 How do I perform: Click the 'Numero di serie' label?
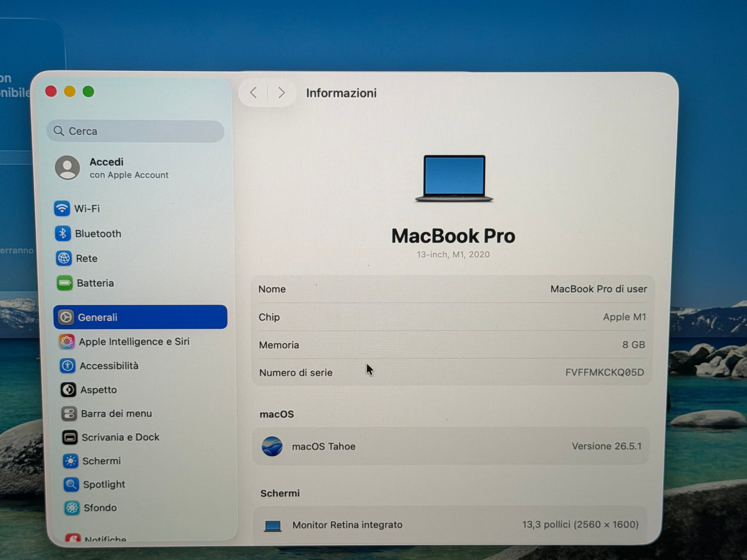click(x=296, y=372)
